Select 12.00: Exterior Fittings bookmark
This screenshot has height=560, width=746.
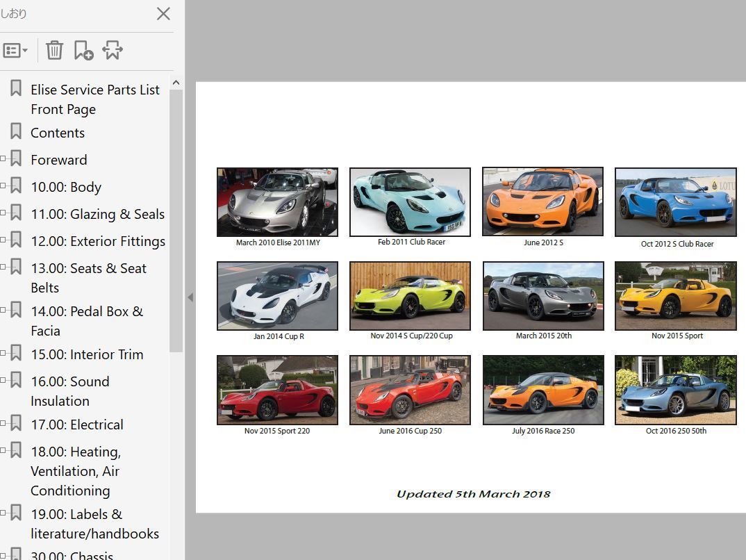98,241
